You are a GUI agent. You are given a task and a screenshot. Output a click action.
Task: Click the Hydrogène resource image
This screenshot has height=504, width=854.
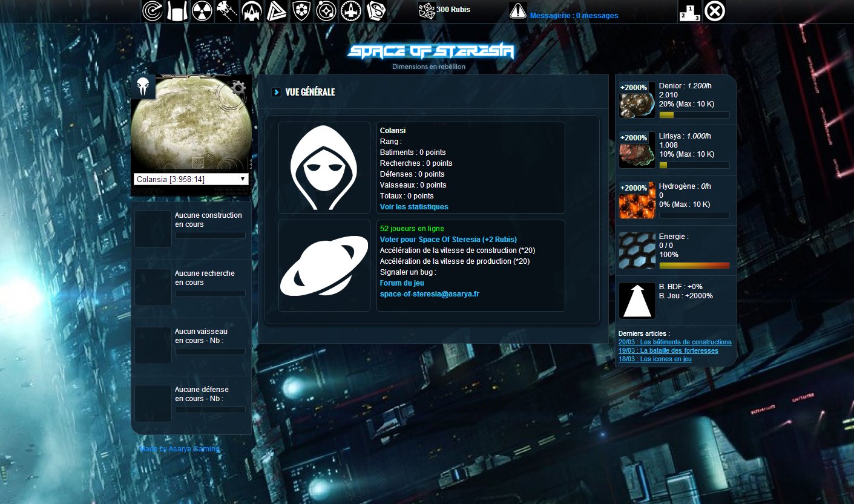[x=637, y=200]
